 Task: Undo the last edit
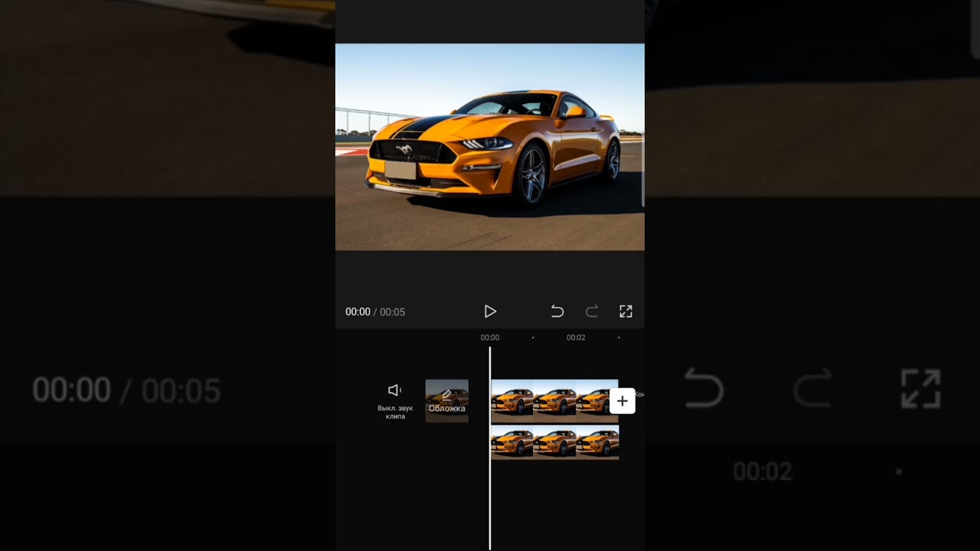[557, 311]
